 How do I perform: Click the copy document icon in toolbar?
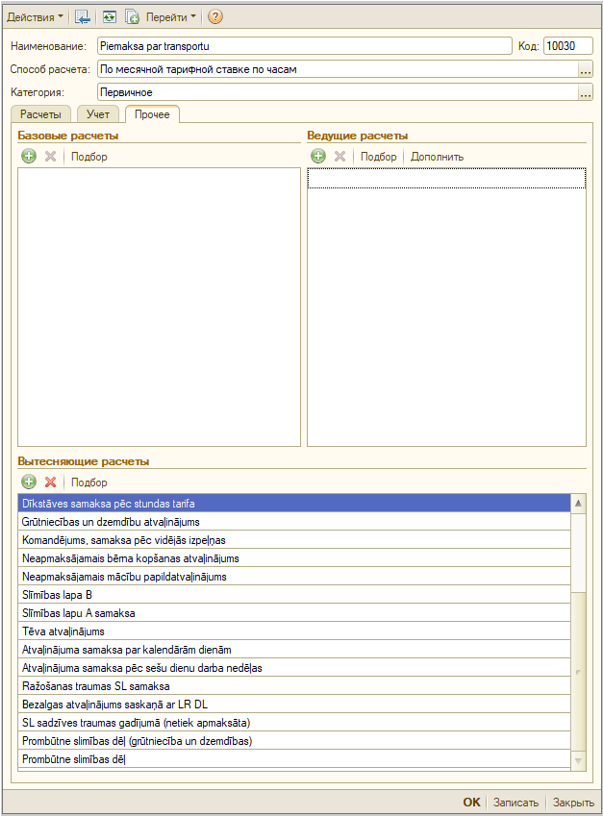[x=131, y=17]
